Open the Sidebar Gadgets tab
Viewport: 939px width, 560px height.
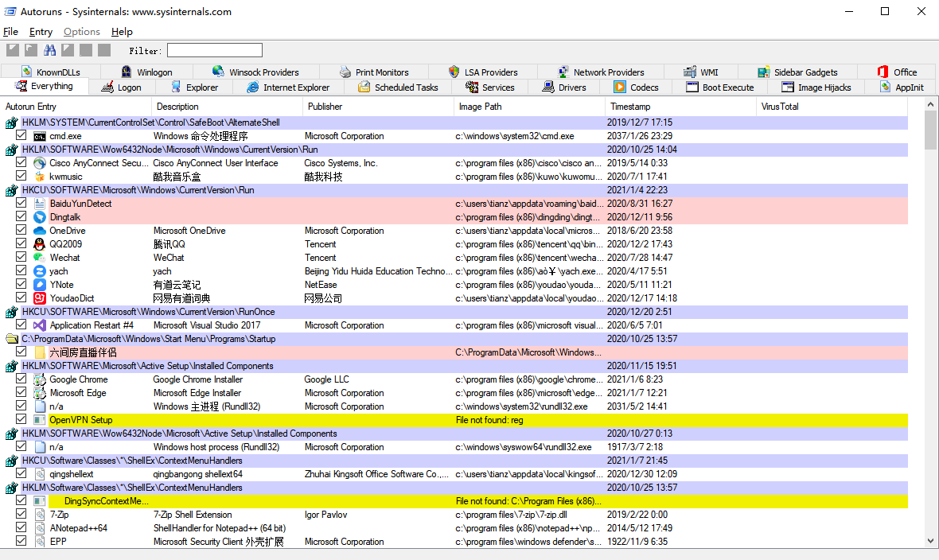pos(797,72)
